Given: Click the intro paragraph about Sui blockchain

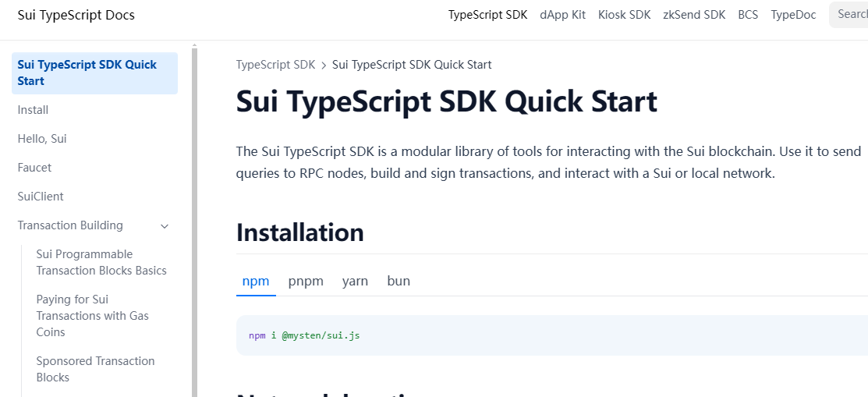Looking at the screenshot, I should coord(548,162).
